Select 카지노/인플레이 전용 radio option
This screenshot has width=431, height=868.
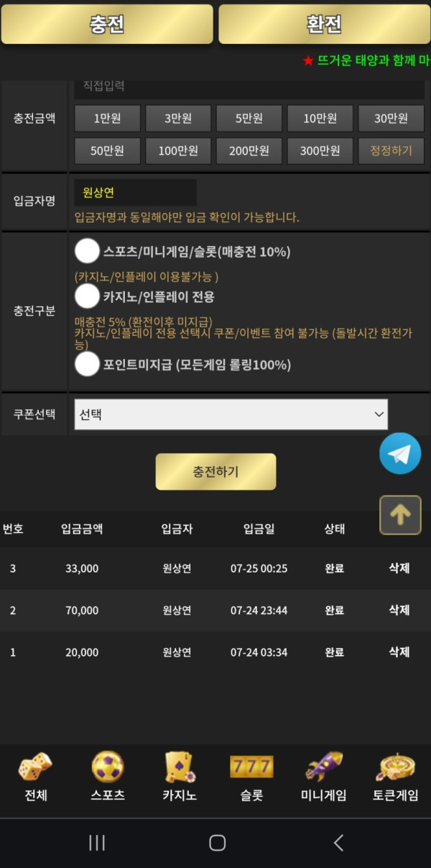87,296
